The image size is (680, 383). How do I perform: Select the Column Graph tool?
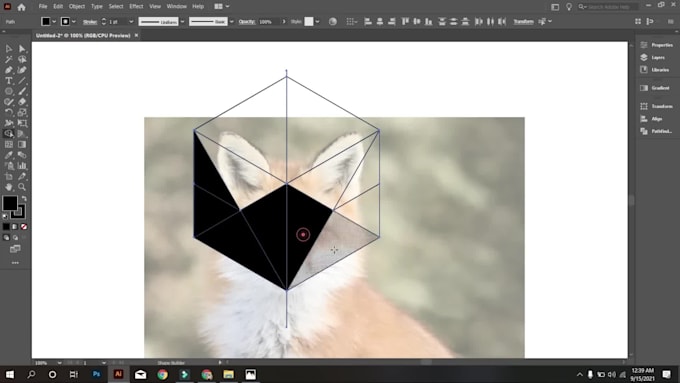[x=22, y=166]
